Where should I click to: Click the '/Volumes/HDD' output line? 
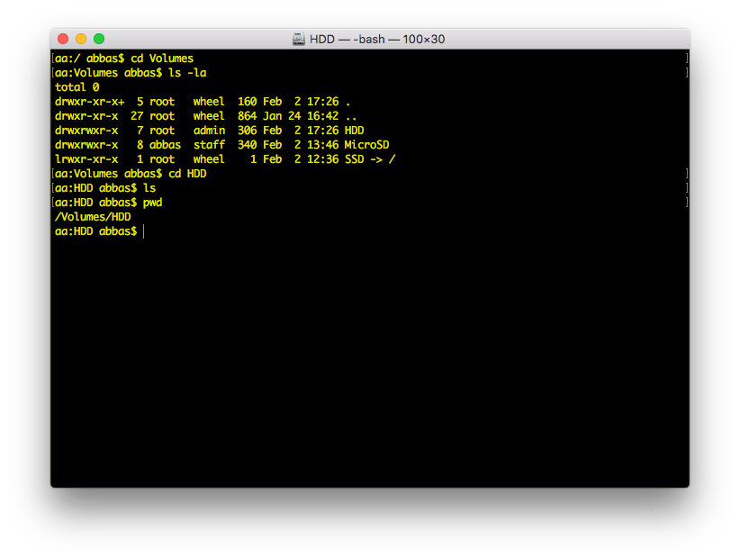click(x=94, y=216)
